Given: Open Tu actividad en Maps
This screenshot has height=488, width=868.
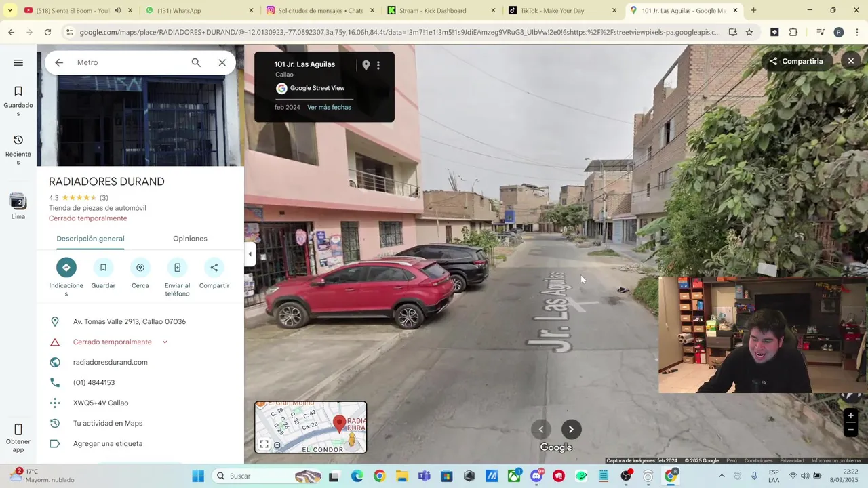Looking at the screenshot, I should point(108,423).
